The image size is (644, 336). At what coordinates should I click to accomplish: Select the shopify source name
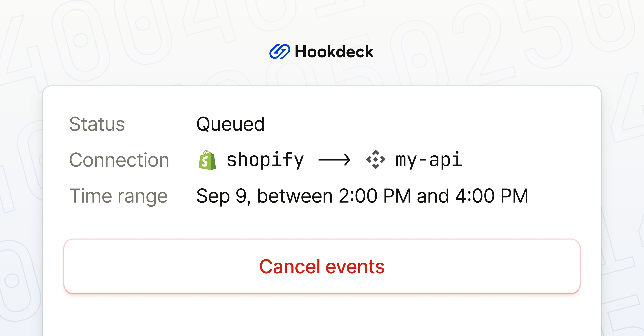(x=265, y=160)
